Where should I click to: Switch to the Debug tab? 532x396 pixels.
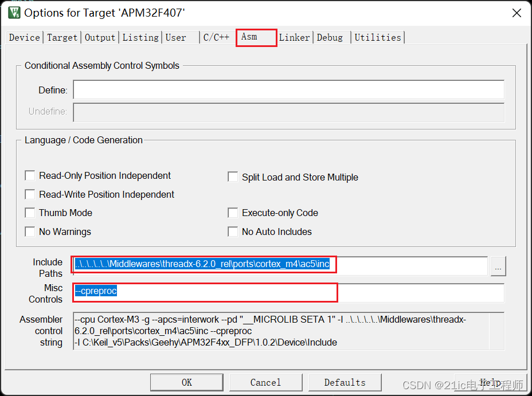pyautogui.click(x=330, y=37)
